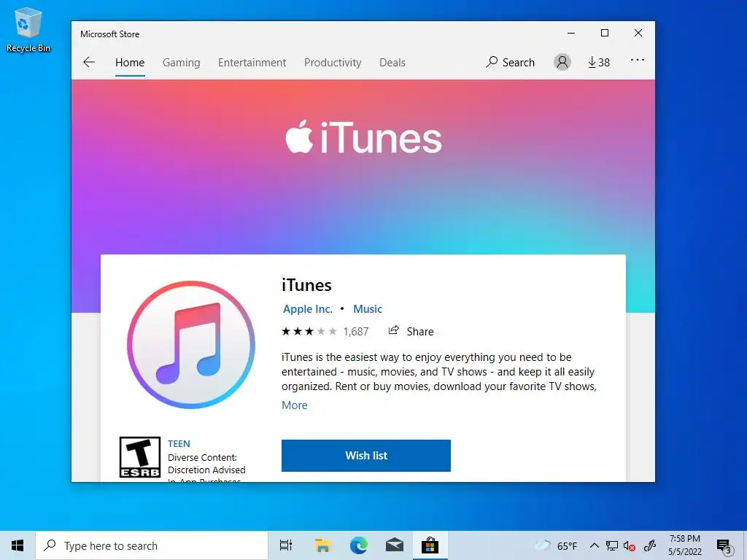Open the Windows Start menu
The image size is (747, 560).
[x=18, y=545]
